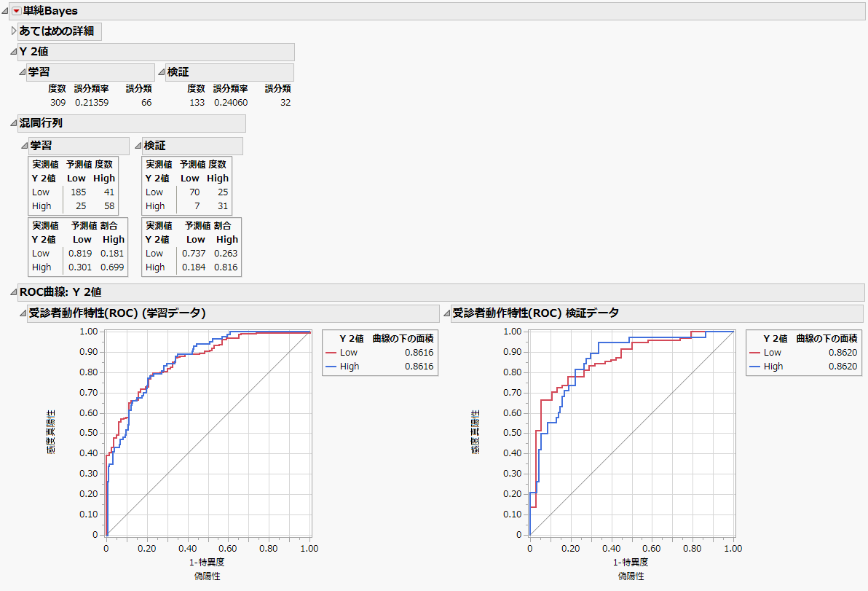Viewport: 868px width, 591px height.
Task: Click validation misclassified count 32
Action: 285,103
